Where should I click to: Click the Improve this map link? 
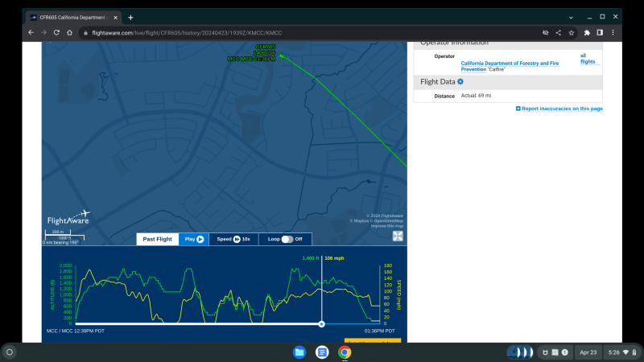[386, 226]
